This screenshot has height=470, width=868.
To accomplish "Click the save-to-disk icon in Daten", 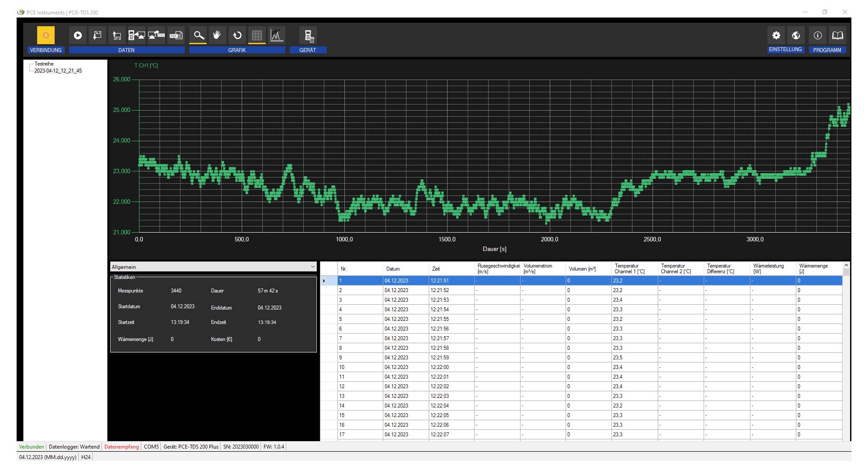I will 97,35.
